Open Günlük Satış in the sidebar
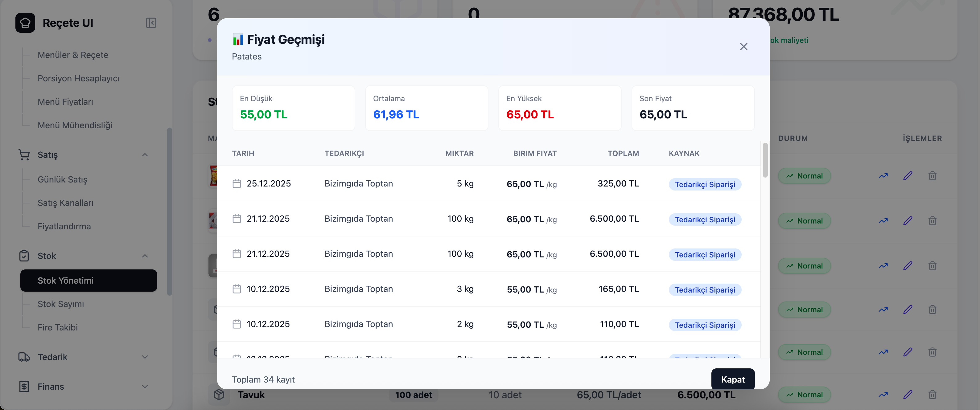Screen dimensions: 980x410 click(x=62, y=179)
